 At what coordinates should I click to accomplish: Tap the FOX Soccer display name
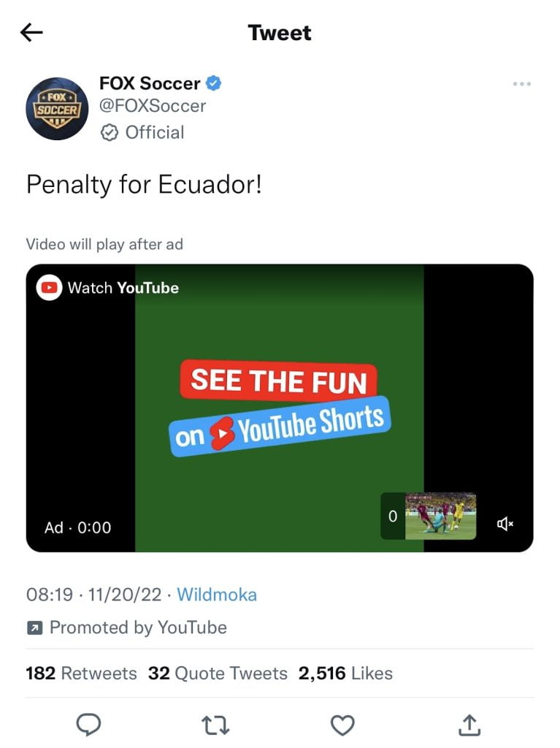pyautogui.click(x=150, y=83)
